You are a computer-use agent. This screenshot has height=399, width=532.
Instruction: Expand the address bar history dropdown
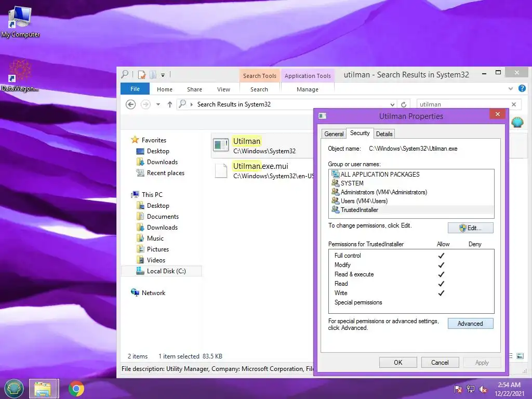(392, 104)
